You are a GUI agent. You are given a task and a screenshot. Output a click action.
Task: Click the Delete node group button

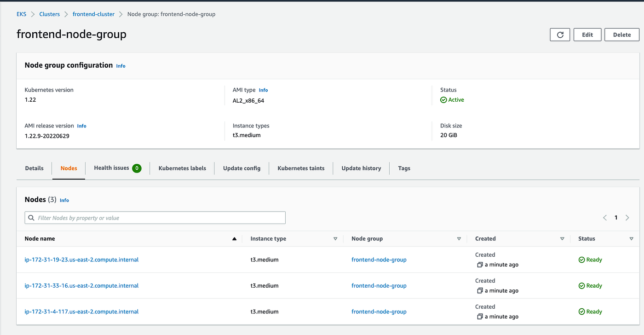pyautogui.click(x=621, y=35)
